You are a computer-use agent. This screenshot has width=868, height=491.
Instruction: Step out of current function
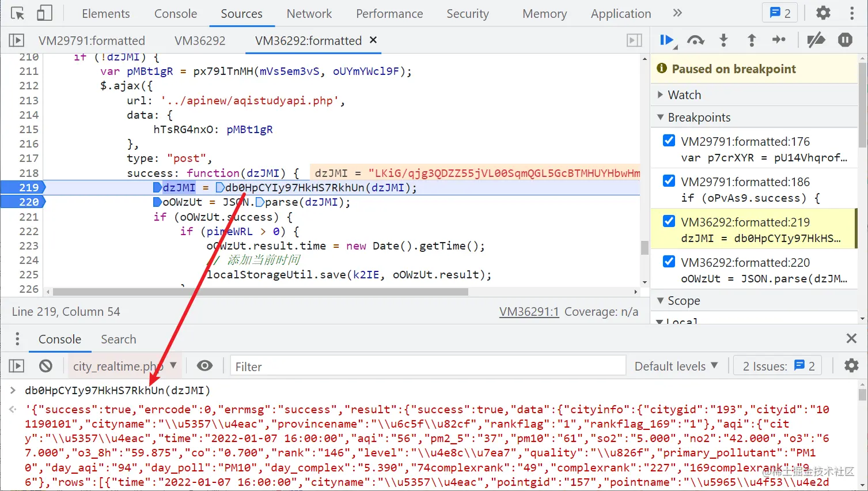point(752,40)
